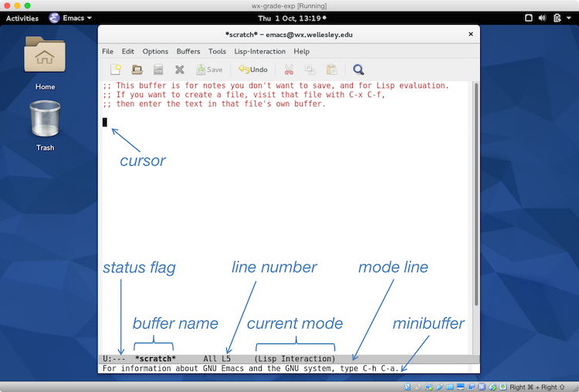Click VirtualBox USB status icon
This screenshot has width=579, height=392.
(x=439, y=387)
